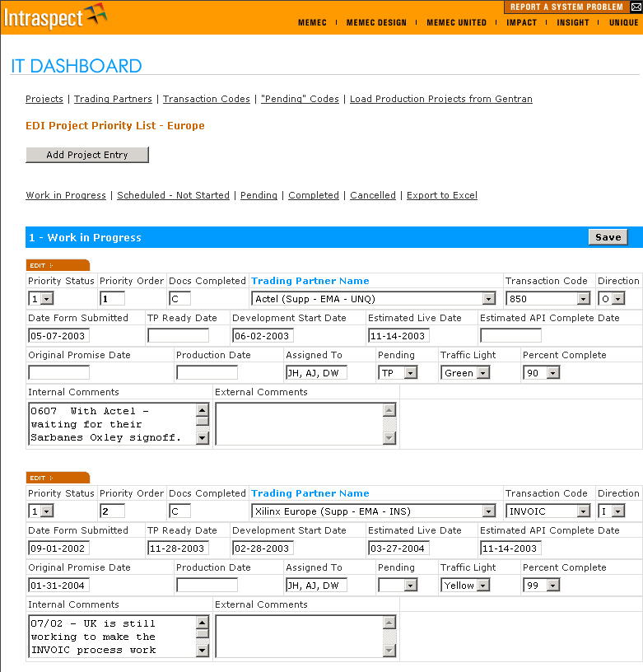643x672 pixels.
Task: Click the Estimated Live Date field 11-14-2003
Action: (398, 336)
